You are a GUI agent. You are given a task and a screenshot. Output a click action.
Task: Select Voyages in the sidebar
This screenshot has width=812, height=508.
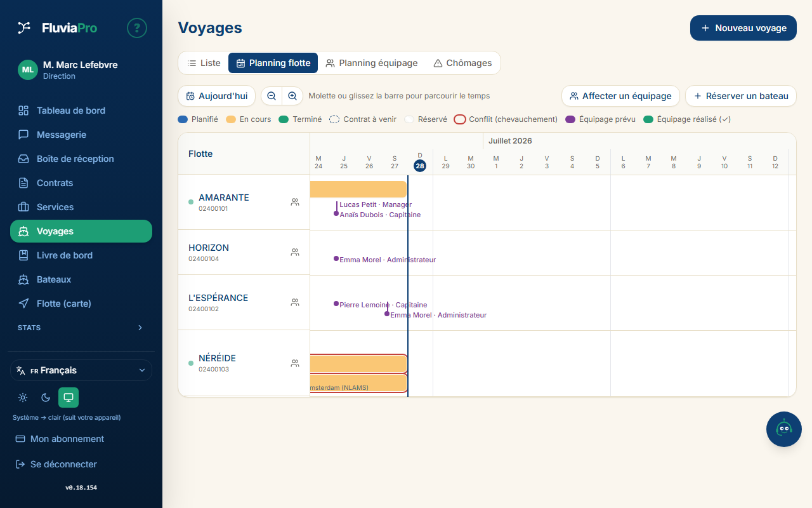81,231
